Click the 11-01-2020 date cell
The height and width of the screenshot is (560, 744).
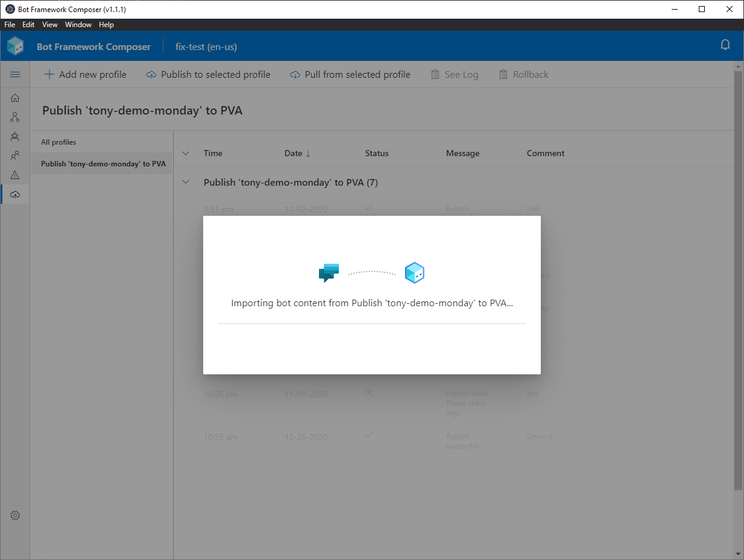306,394
